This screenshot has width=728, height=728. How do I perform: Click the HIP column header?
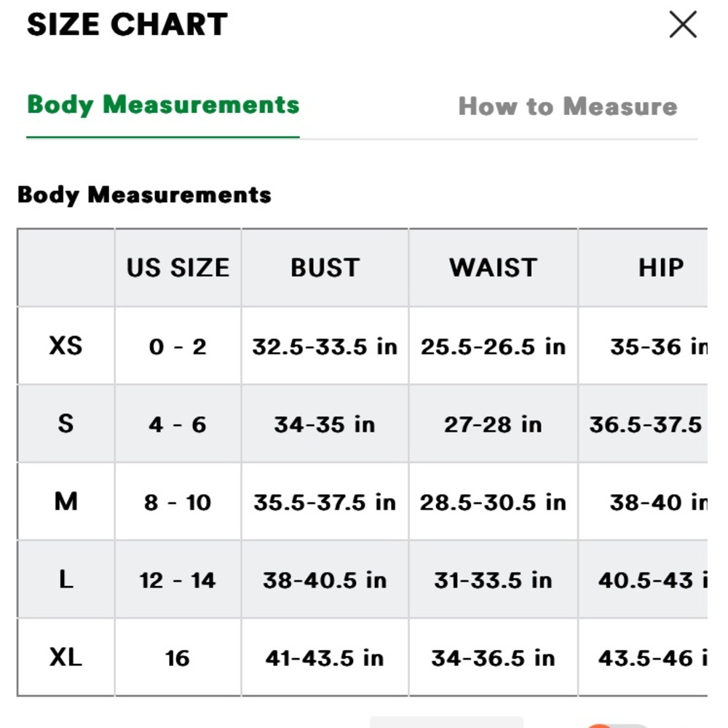click(661, 267)
